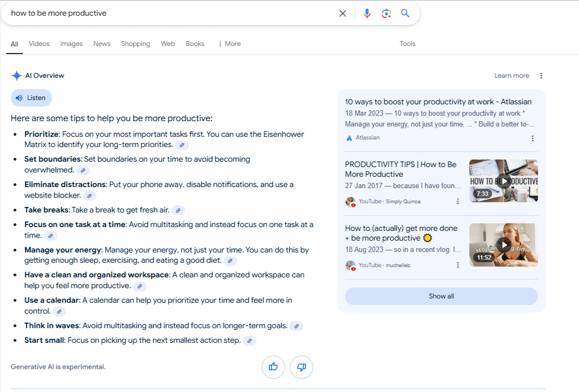Click the magnifying glass search icon

[x=405, y=14]
